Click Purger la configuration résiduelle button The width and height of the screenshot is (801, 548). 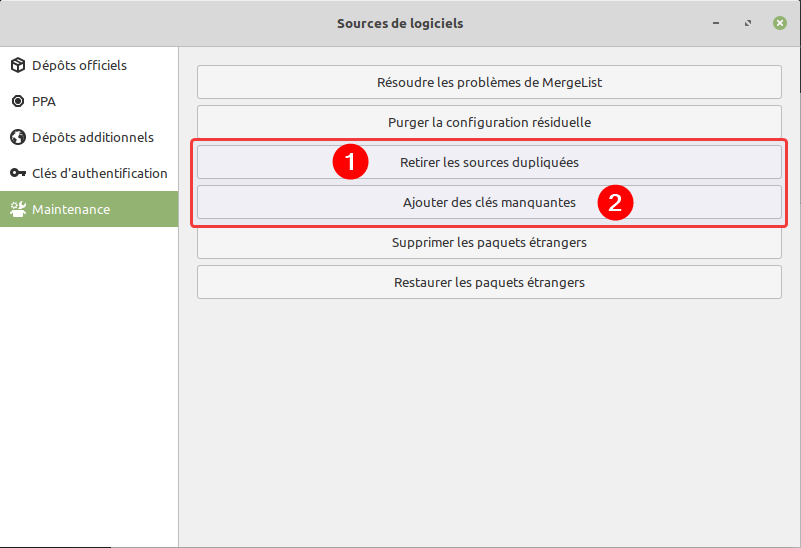coord(489,122)
